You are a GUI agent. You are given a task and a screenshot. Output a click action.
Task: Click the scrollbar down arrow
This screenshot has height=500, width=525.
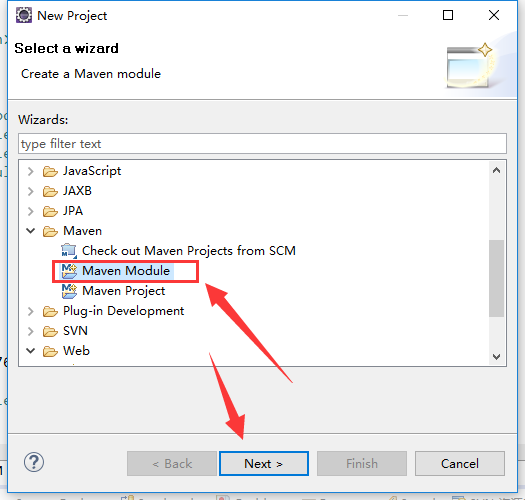(x=497, y=357)
